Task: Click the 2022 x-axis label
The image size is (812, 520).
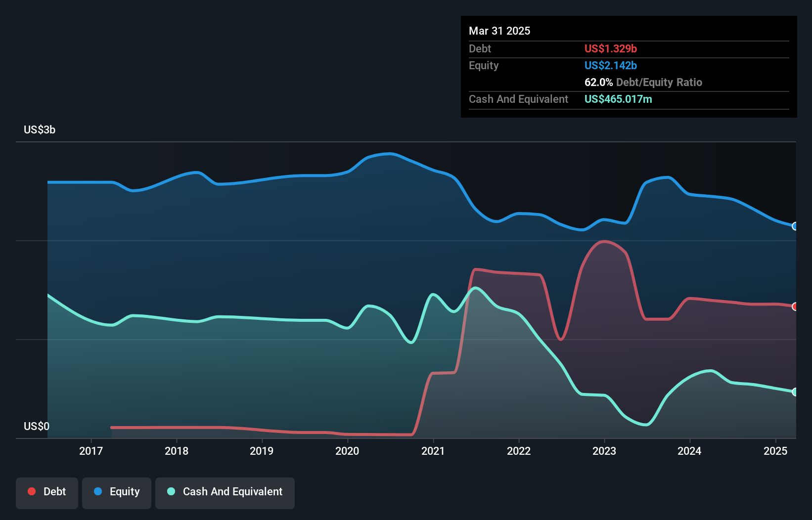Action: coord(519,451)
